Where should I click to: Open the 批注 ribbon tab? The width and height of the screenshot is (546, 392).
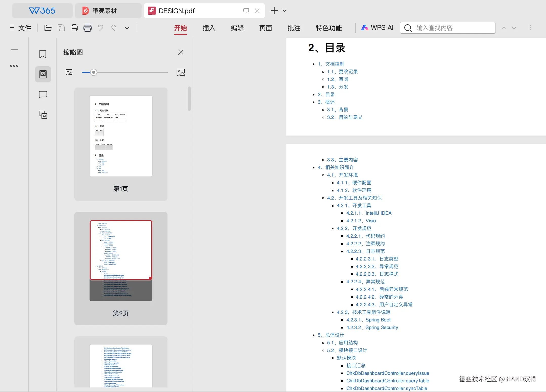(294, 28)
